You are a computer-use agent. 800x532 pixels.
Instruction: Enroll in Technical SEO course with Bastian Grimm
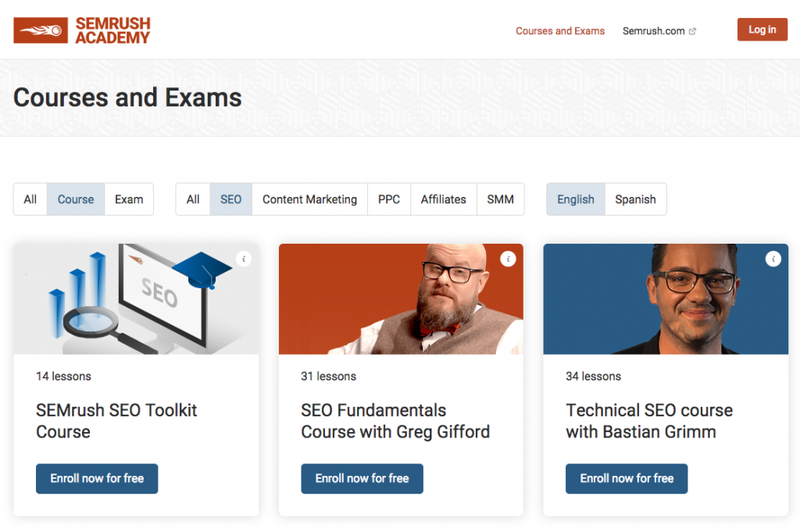coord(627,479)
